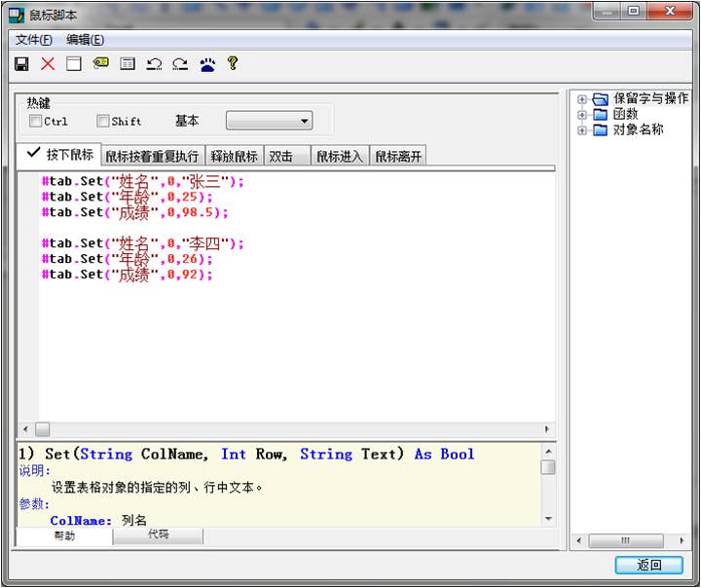Image resolution: width=701 pixels, height=588 pixels.
Task: Open the 文件(F) menu
Action: point(34,40)
